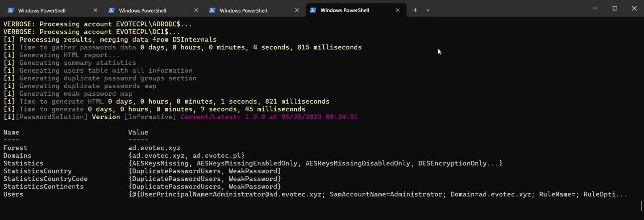Expand the new tab profile dropdown chevron

(x=428, y=10)
